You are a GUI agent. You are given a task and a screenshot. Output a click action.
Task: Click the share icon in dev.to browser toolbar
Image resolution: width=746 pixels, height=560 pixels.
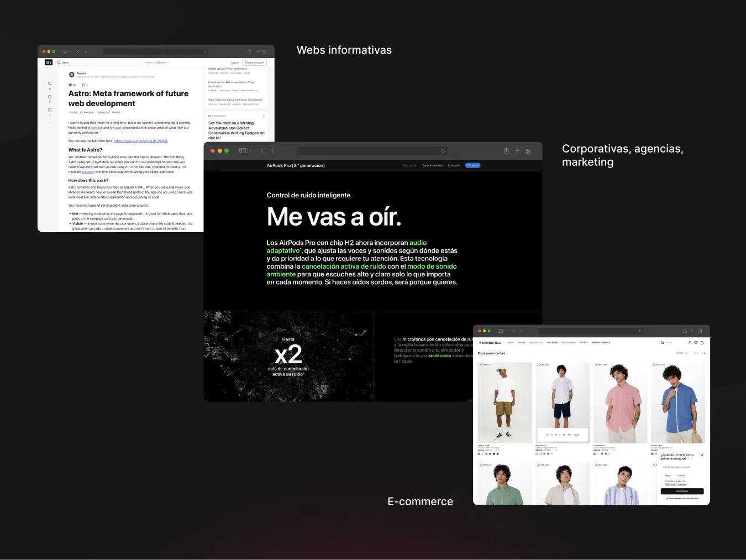click(249, 51)
